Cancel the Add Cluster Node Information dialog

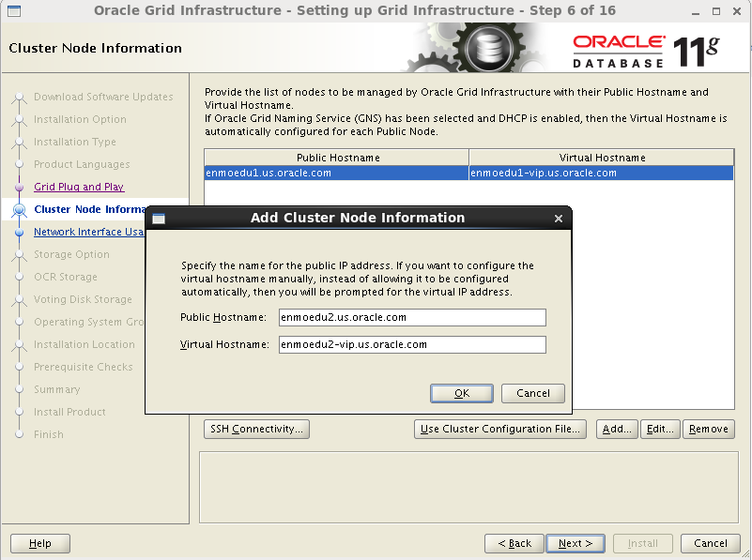[533, 393]
